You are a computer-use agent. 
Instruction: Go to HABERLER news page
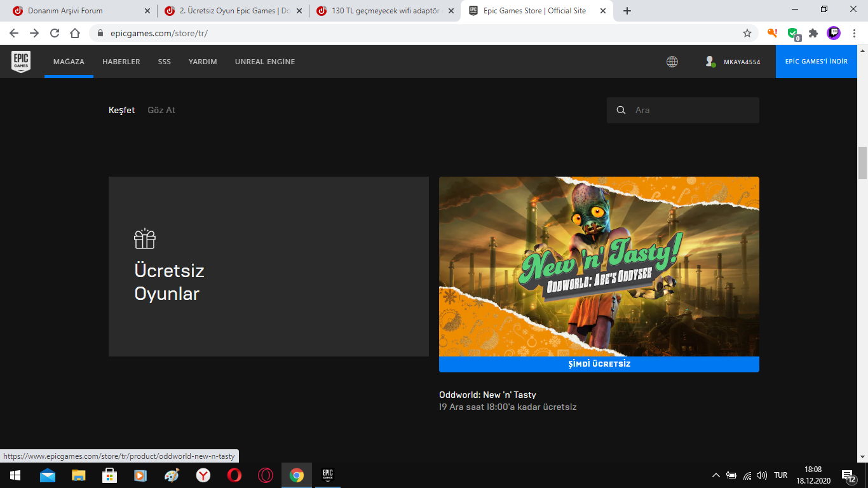click(121, 62)
